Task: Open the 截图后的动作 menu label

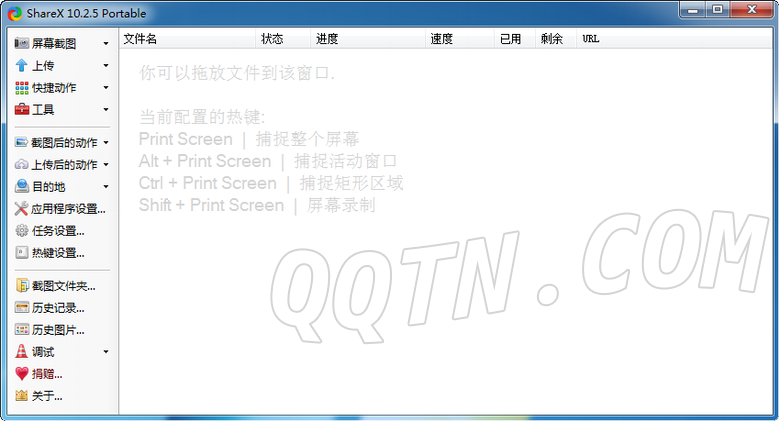Action: click(x=64, y=143)
